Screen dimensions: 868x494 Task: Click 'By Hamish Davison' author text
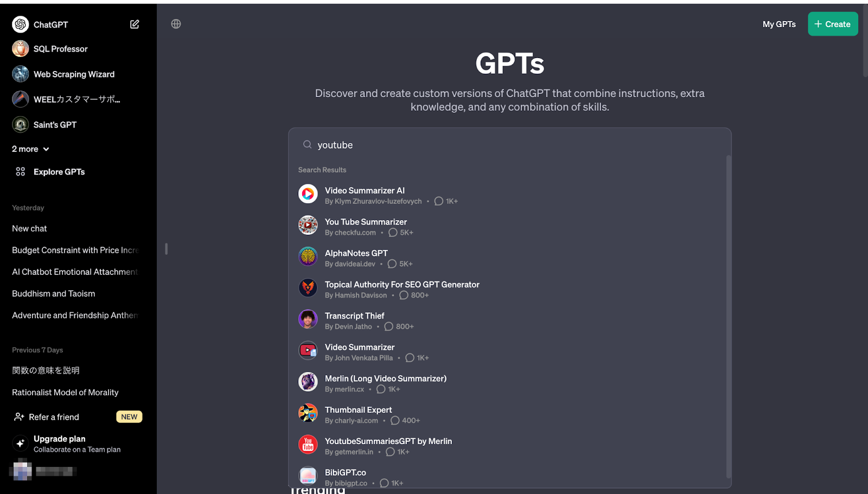(356, 296)
